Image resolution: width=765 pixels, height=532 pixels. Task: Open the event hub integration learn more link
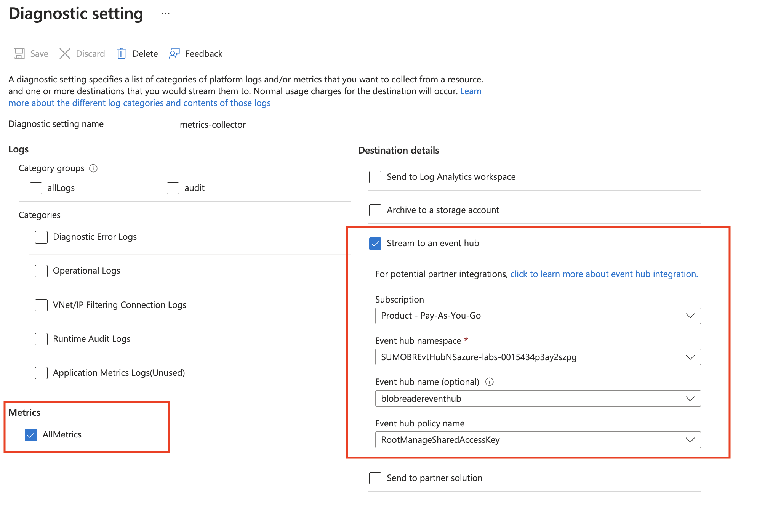click(x=604, y=274)
